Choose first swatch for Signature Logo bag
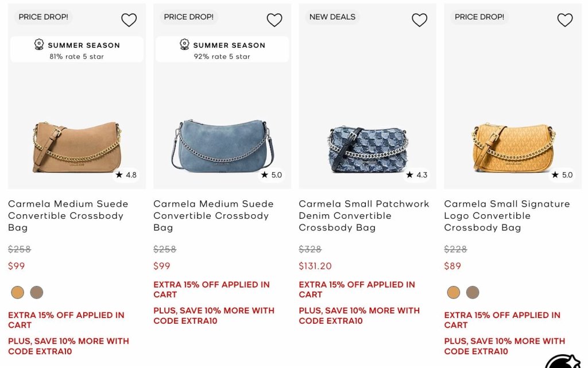The image size is (588, 368). [454, 292]
